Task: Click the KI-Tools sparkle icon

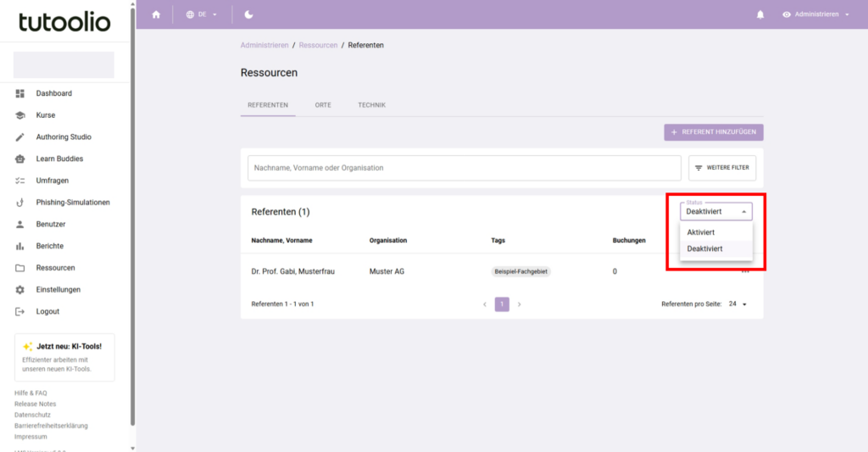Action: coord(27,346)
